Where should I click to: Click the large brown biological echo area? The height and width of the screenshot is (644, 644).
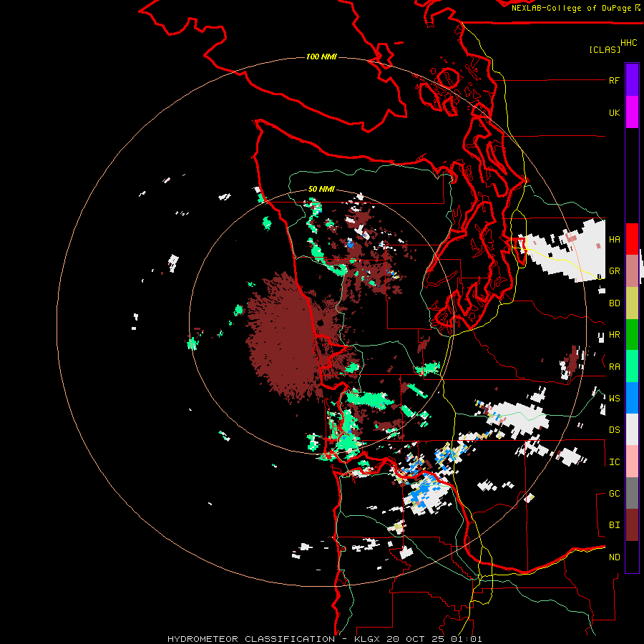coord(286,339)
